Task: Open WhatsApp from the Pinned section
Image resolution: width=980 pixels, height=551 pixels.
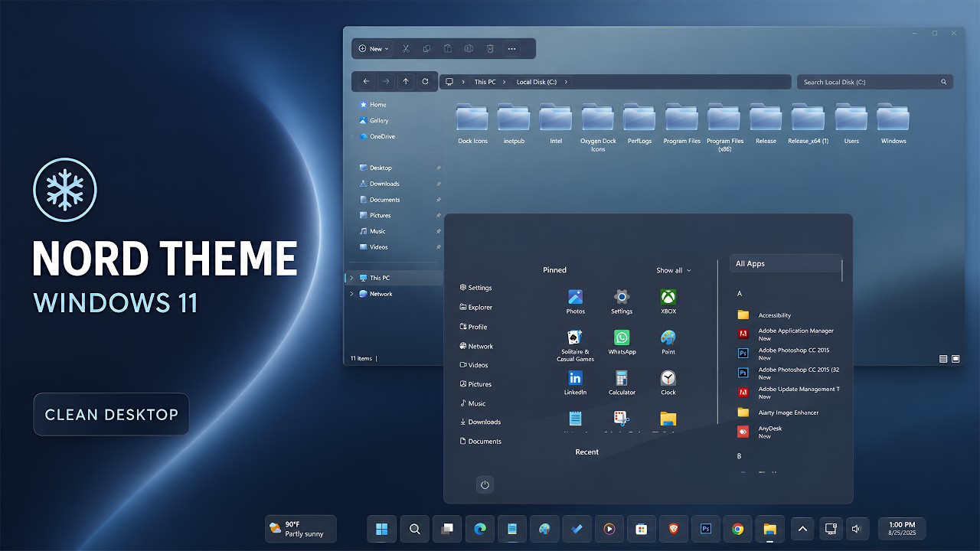Action: [x=622, y=342]
